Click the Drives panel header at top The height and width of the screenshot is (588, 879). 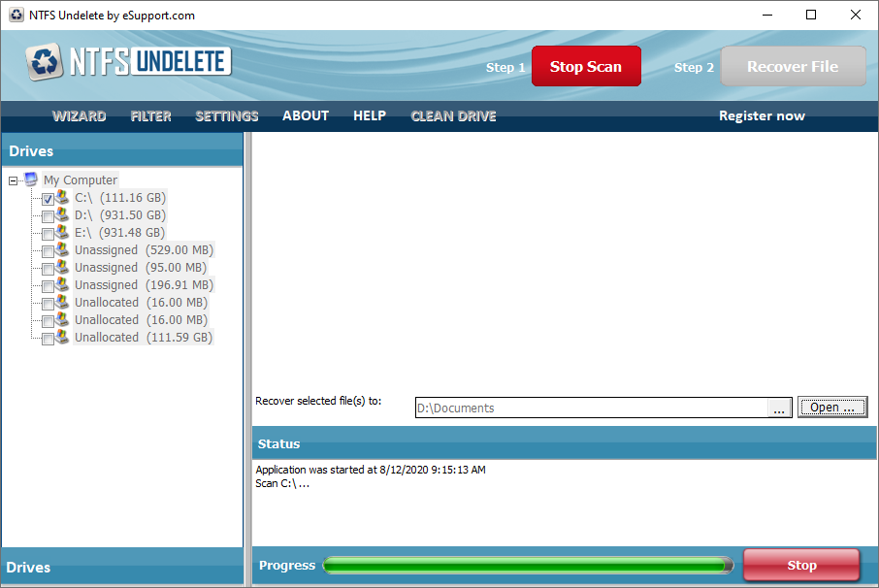pos(122,150)
